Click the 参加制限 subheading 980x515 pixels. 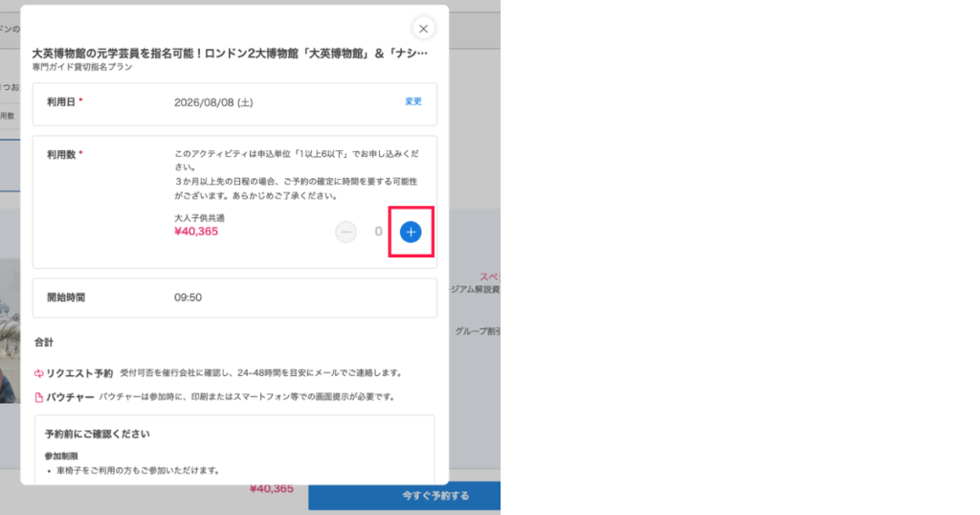point(61,457)
